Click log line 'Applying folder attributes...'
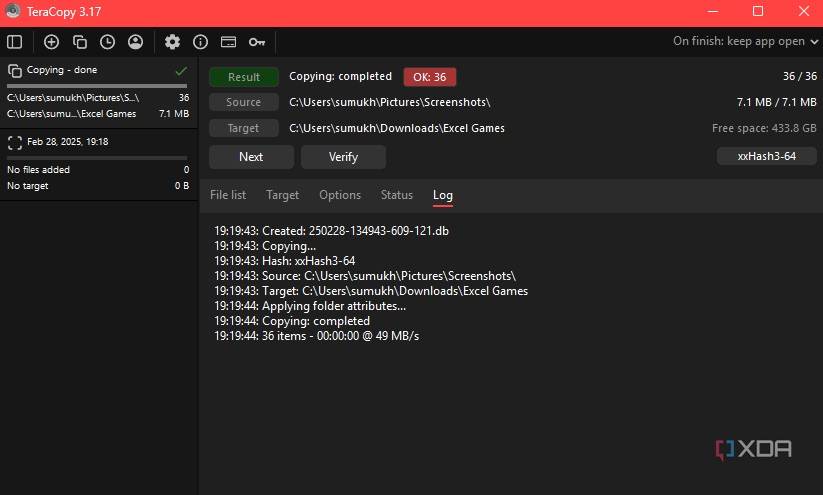 point(310,306)
